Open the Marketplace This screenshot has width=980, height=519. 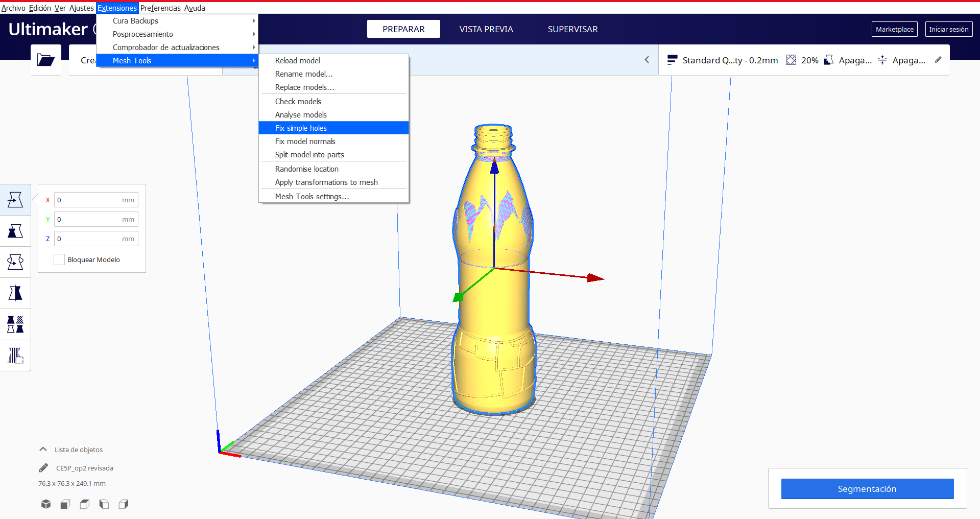[x=894, y=29]
